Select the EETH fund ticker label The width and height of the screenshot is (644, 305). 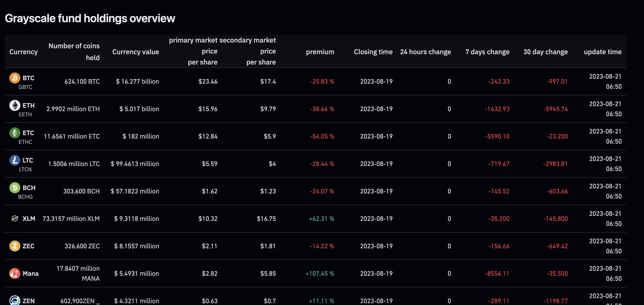(x=26, y=115)
